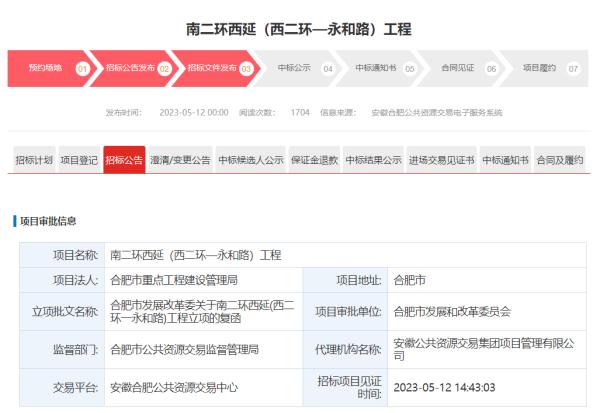This screenshot has height=413, width=600.
Task: Click the 立项批文名称 value cell
Action: pos(204,312)
